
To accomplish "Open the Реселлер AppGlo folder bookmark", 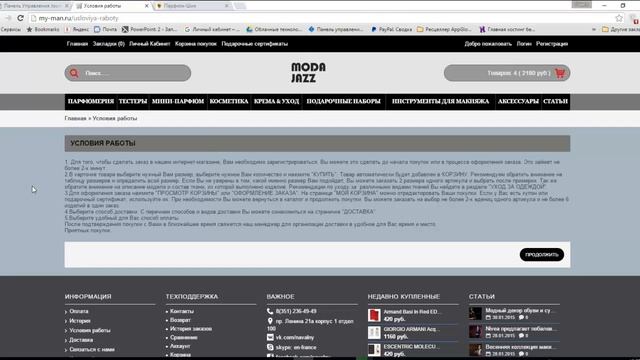I will point(444,29).
